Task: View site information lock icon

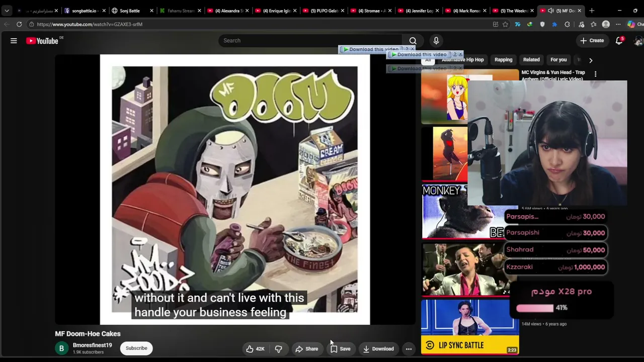Action: coord(31,24)
